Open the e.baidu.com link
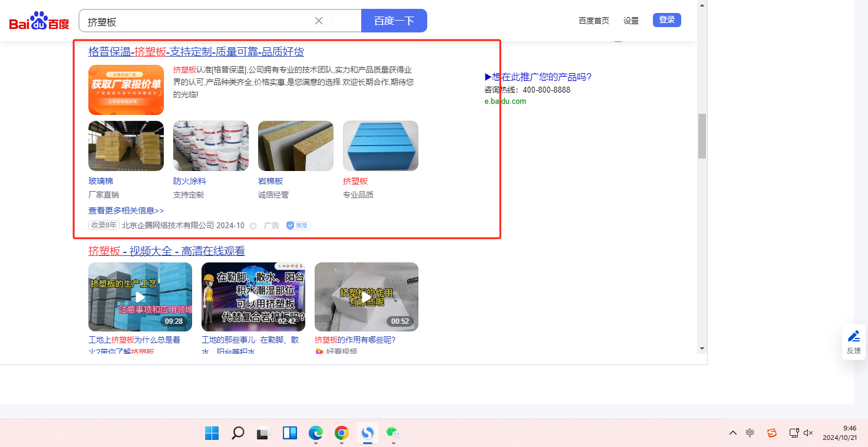868x447 pixels. pyautogui.click(x=505, y=101)
